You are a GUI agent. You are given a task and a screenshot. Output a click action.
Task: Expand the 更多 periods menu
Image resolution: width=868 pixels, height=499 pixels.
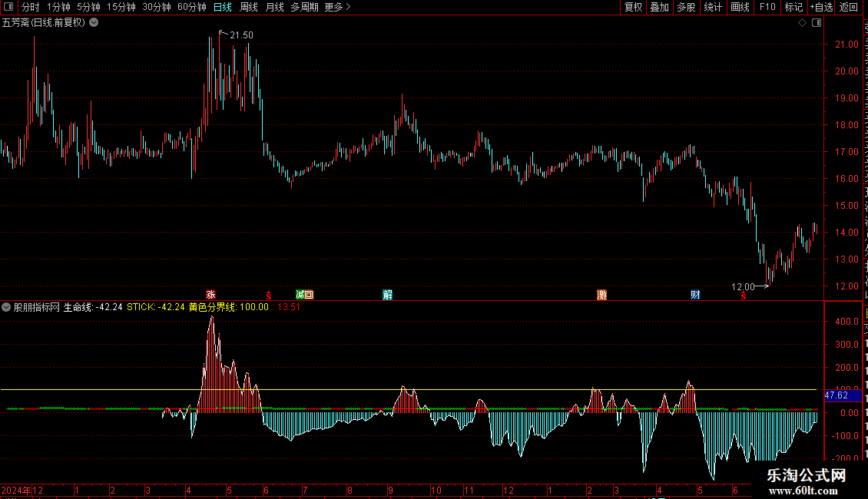pos(338,7)
